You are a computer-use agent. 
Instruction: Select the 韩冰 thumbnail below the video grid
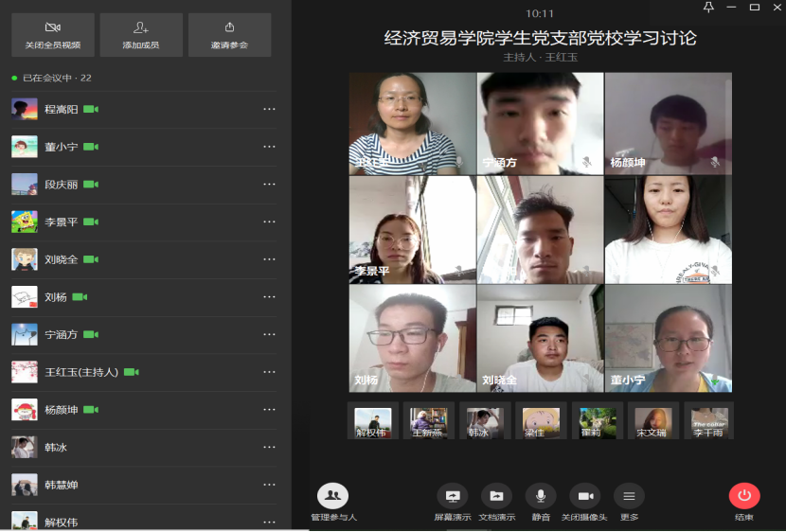click(x=485, y=423)
